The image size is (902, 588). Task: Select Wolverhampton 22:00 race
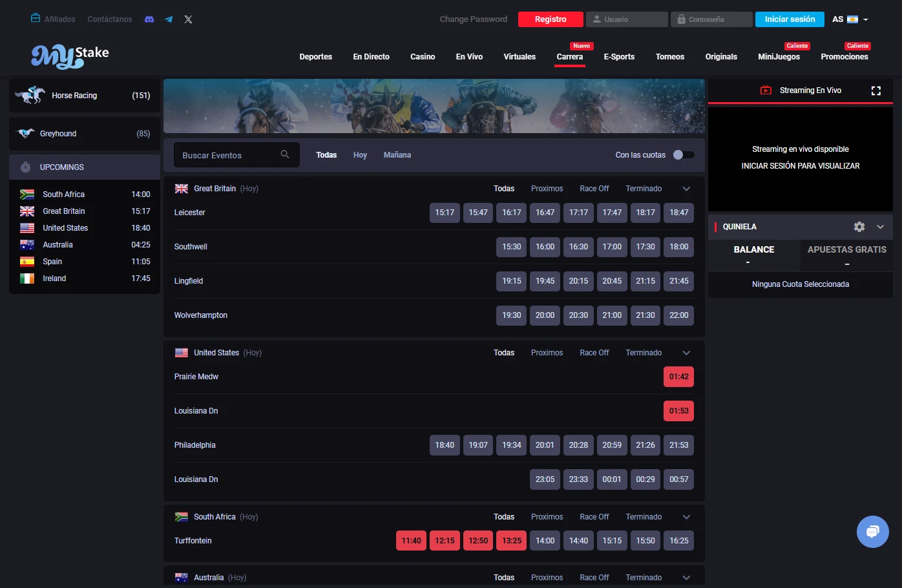coord(678,315)
